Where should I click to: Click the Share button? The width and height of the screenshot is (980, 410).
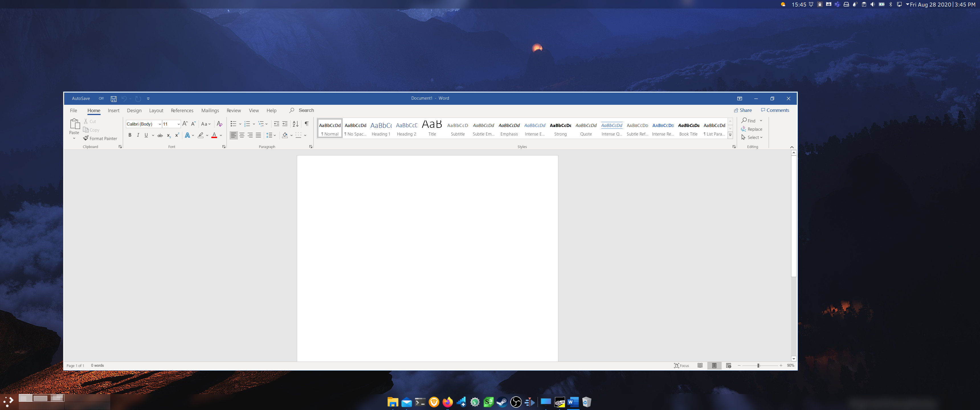(x=742, y=110)
